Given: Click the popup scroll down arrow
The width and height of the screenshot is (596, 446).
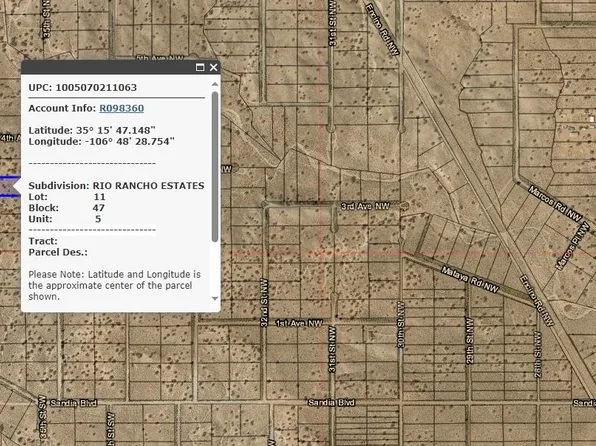Looking at the screenshot, I should (215, 298).
